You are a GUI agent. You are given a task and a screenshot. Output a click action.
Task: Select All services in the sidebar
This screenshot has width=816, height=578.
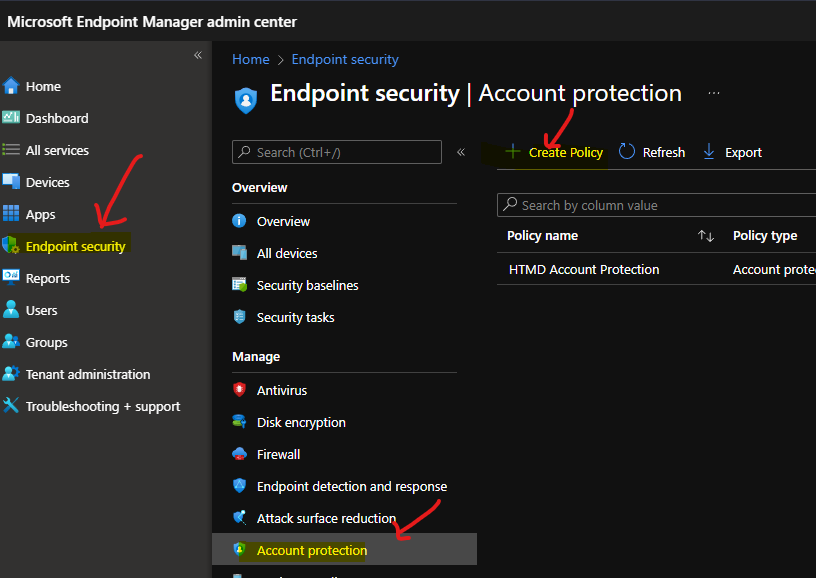pyautogui.click(x=57, y=150)
